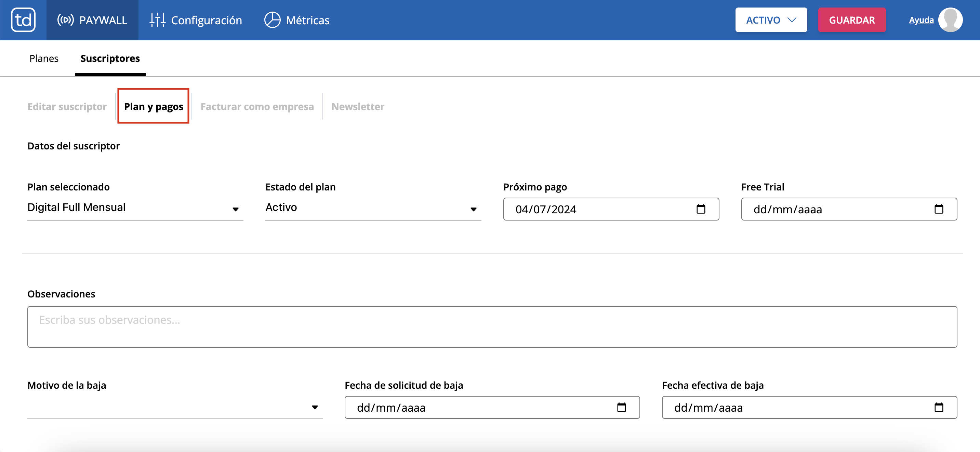This screenshot has height=452, width=980.
Task: Open the Free Trial calendar picker
Action: [939, 209]
